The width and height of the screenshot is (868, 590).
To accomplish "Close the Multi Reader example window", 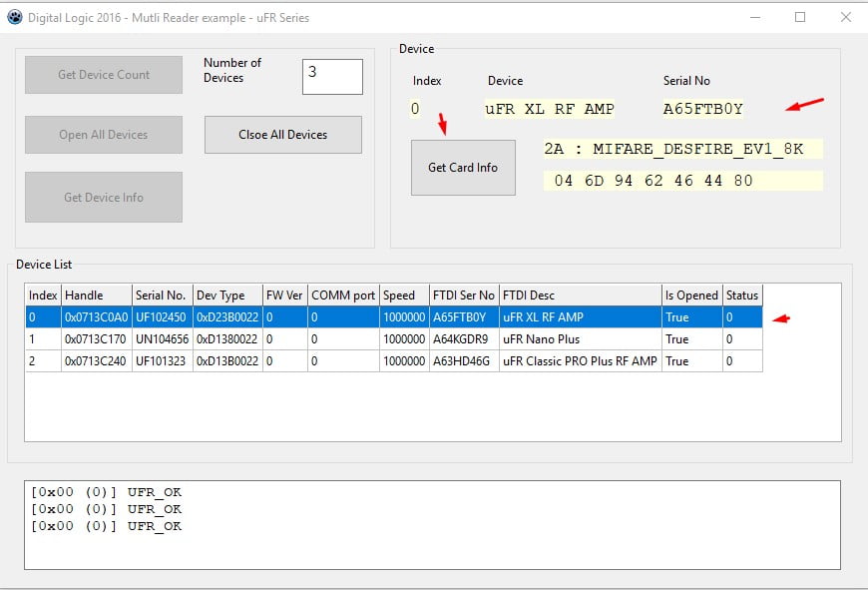I will coord(846,17).
